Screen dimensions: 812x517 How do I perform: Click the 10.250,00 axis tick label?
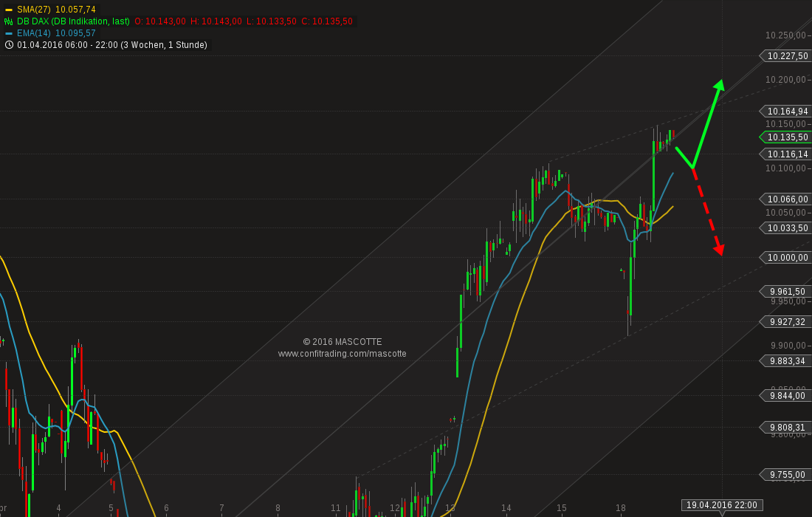[785, 35]
